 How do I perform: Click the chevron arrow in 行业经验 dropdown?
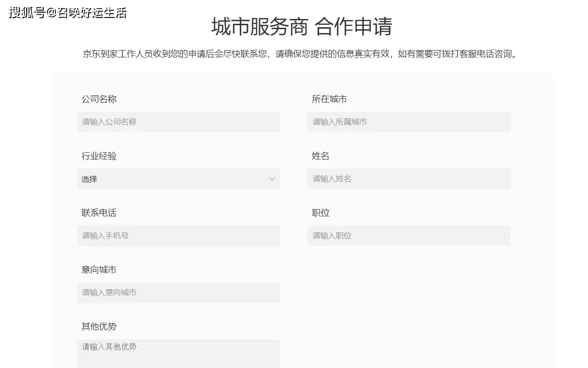click(x=272, y=179)
